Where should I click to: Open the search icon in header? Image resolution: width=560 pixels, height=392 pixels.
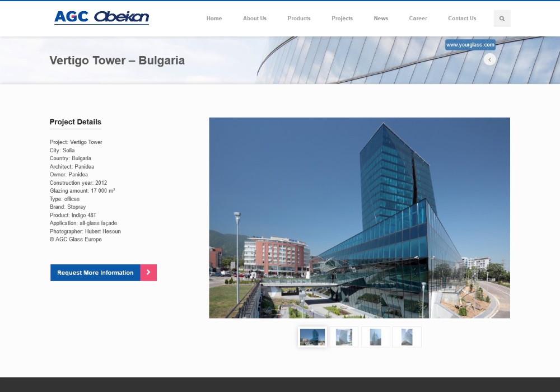502,18
